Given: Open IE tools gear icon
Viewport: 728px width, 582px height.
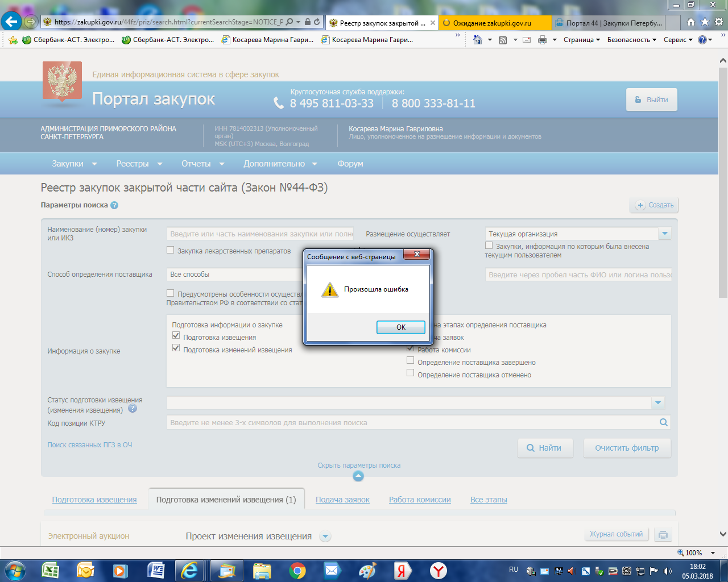Looking at the screenshot, I should coord(718,22).
